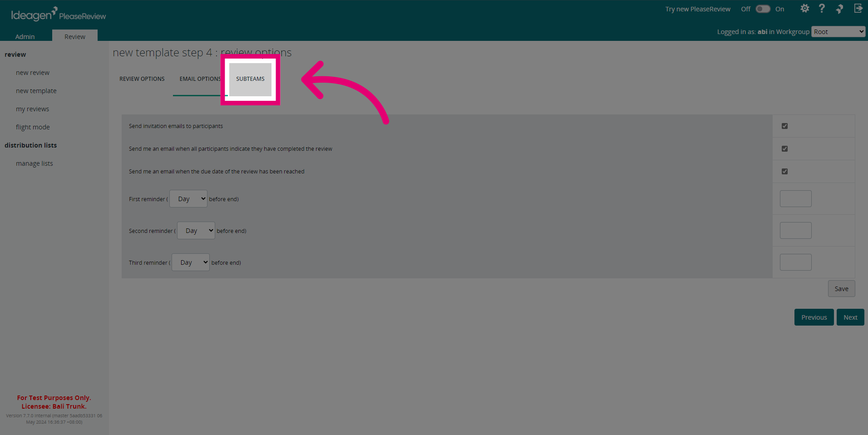Open the Third reminder Day dropdown

pyautogui.click(x=191, y=262)
